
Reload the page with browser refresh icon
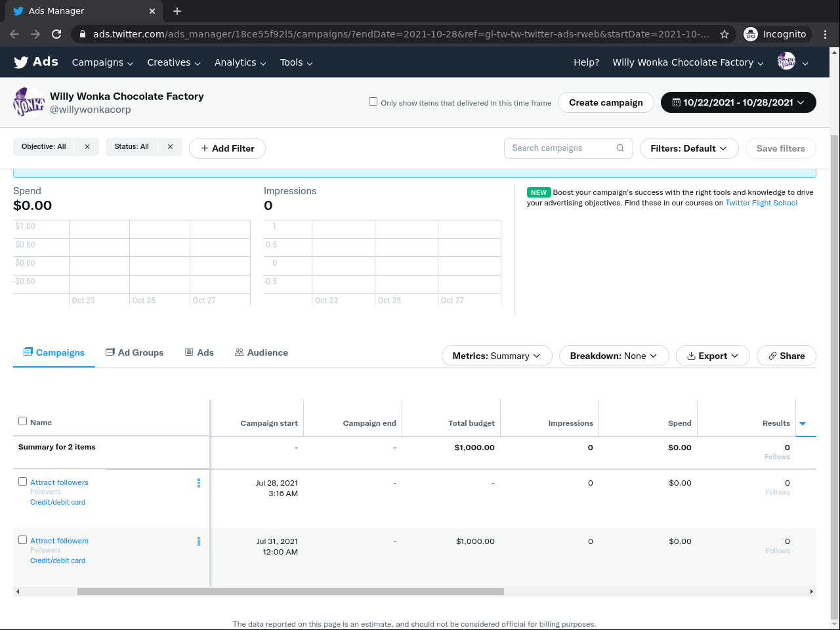click(x=56, y=34)
